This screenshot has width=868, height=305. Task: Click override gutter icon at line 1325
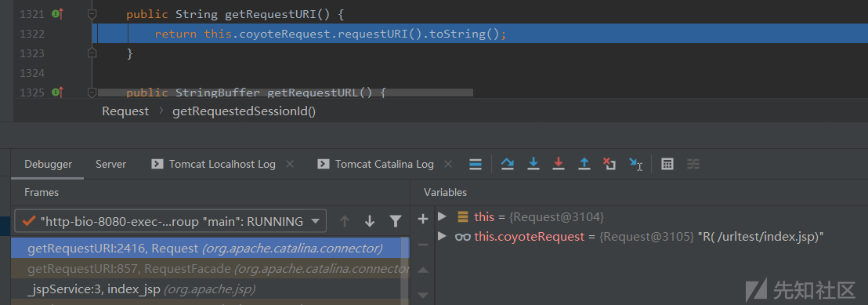pyautogui.click(x=57, y=92)
